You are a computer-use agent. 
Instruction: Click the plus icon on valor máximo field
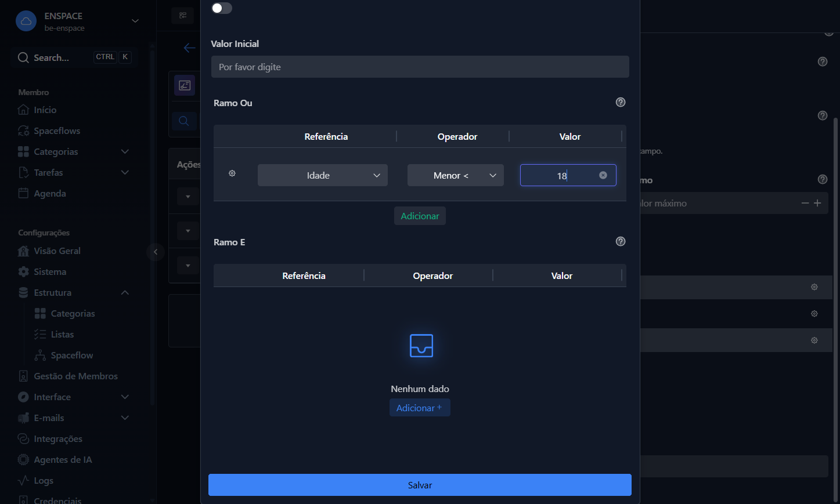[817, 203]
